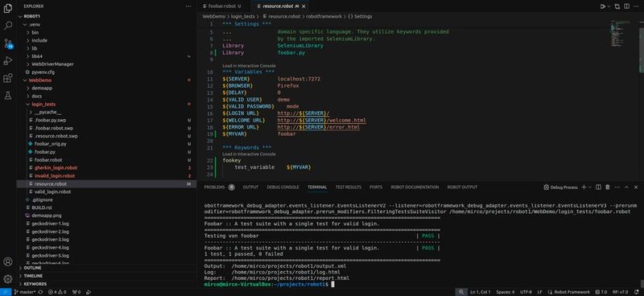Open the ROBOT DOCUMENTATION panel tab

click(x=415, y=187)
